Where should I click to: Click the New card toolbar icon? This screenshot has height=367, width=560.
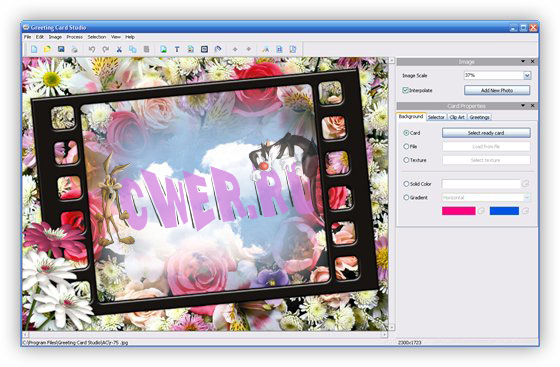(34, 49)
